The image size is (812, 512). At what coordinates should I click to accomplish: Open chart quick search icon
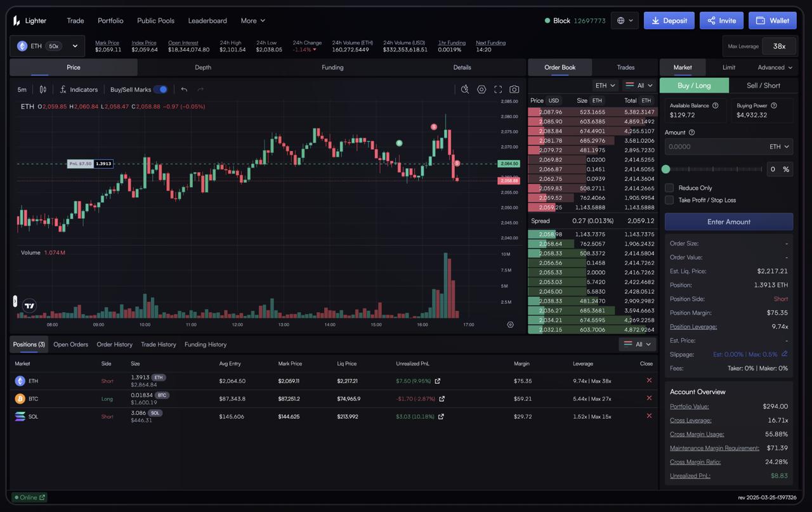click(x=465, y=89)
